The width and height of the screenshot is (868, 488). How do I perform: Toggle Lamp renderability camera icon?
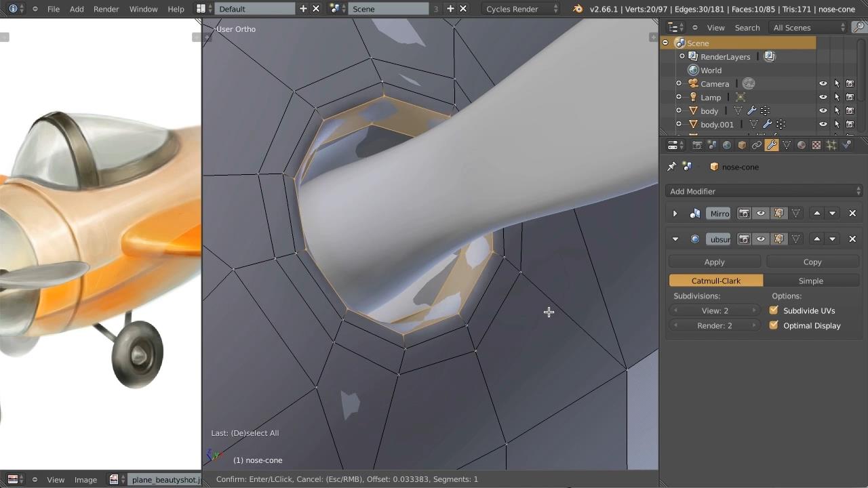(850, 97)
